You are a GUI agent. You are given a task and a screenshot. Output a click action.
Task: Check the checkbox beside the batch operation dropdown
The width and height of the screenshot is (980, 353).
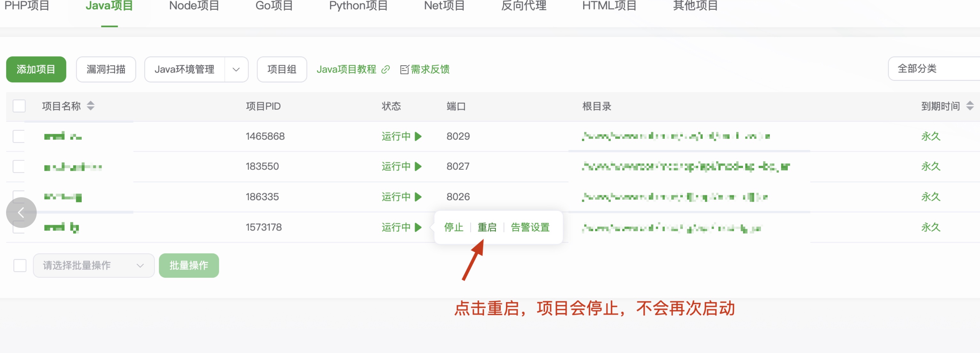(19, 265)
